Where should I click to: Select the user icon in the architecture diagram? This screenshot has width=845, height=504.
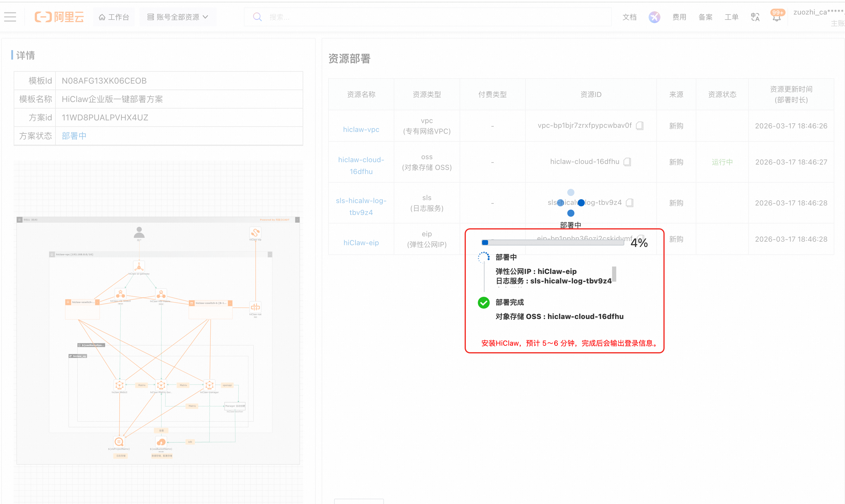coord(139,233)
